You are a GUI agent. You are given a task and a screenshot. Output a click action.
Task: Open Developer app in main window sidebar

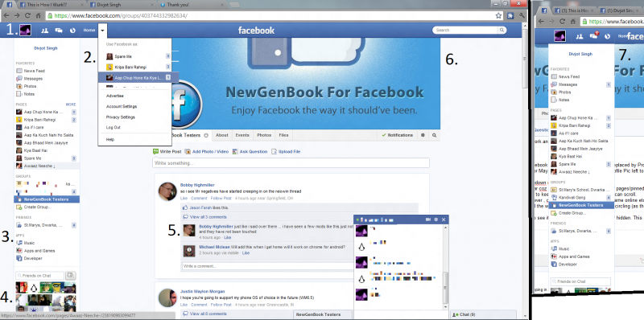click(x=33, y=258)
